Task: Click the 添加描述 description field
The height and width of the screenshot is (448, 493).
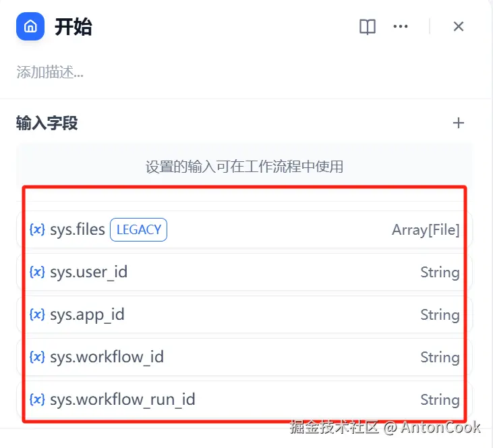Action: tap(50, 72)
